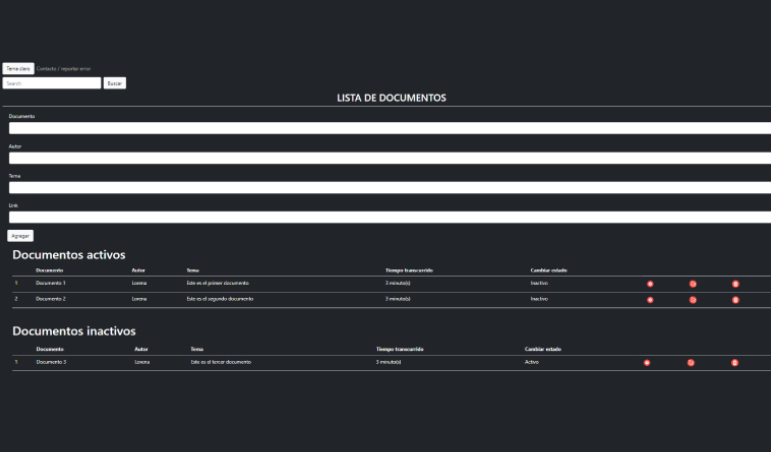Set Documento 1 state to Inactivo

click(539, 284)
